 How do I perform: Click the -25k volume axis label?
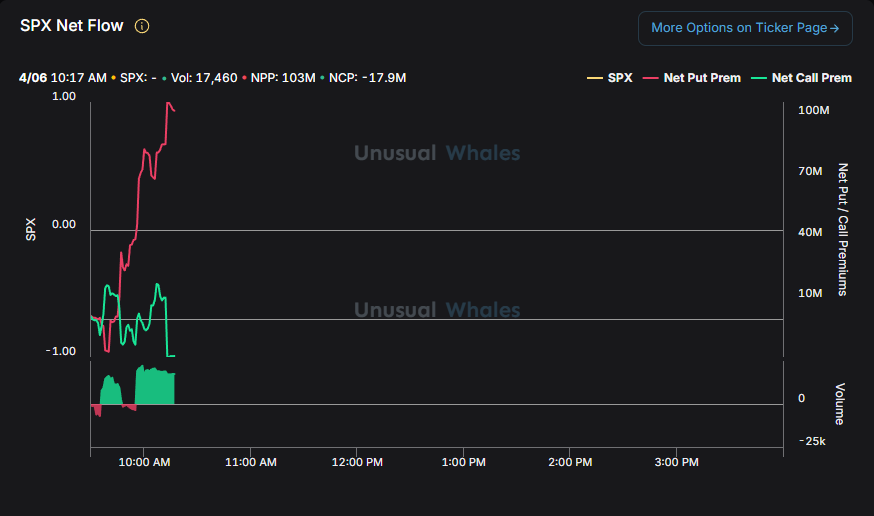(812, 441)
